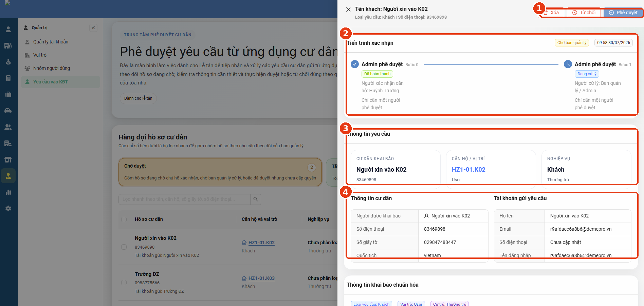Collapse the Quản trị menu with double-chevron

[x=93, y=28]
